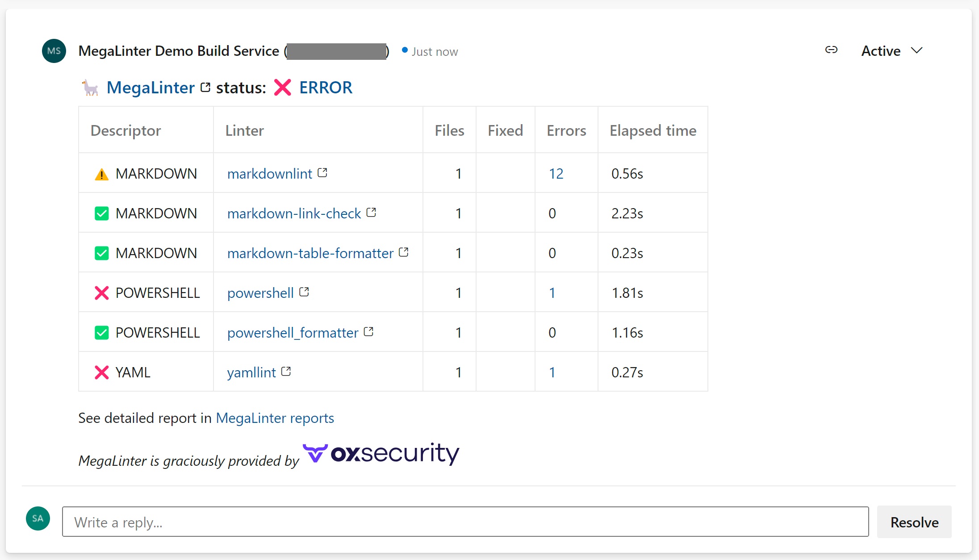Click the red X error status icon

283,88
